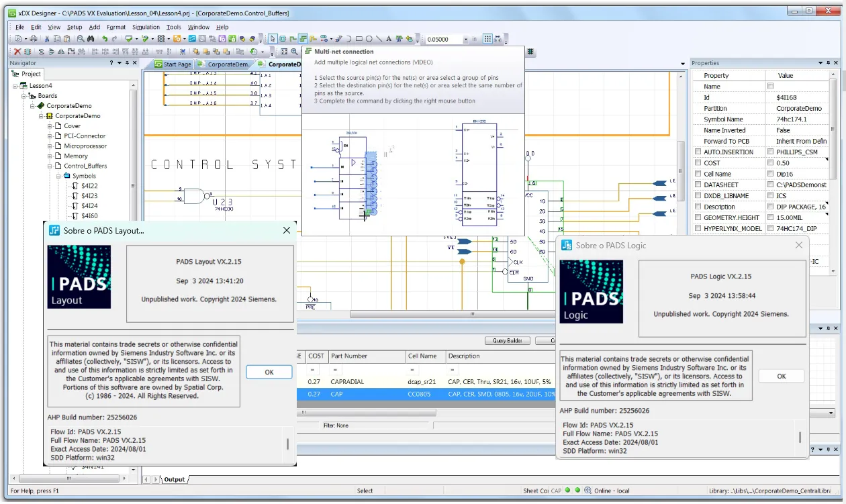Screen dimensions: 846x504
Task: Click the grid spacing value field
Action: 443,40
